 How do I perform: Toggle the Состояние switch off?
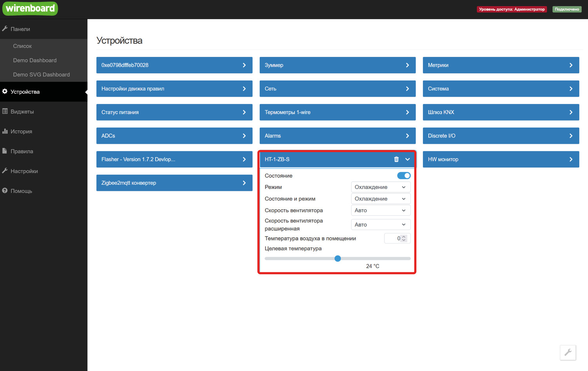point(403,176)
